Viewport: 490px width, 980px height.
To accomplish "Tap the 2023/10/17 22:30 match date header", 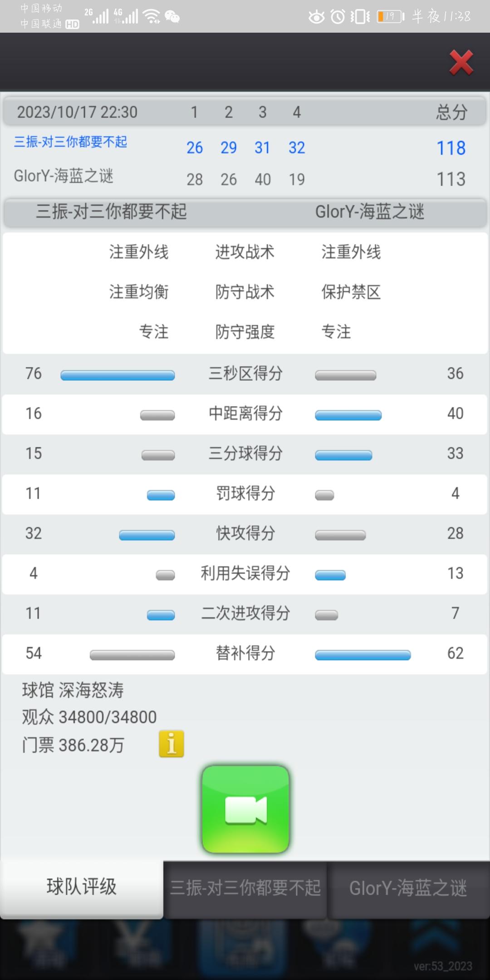I will click(x=77, y=112).
